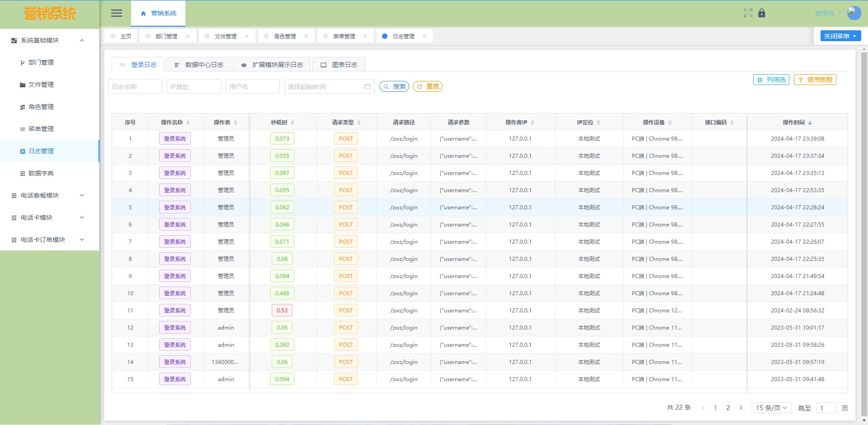The height and width of the screenshot is (425, 868).
Task: Click the hamburger menu collapse icon
Action: point(117,13)
